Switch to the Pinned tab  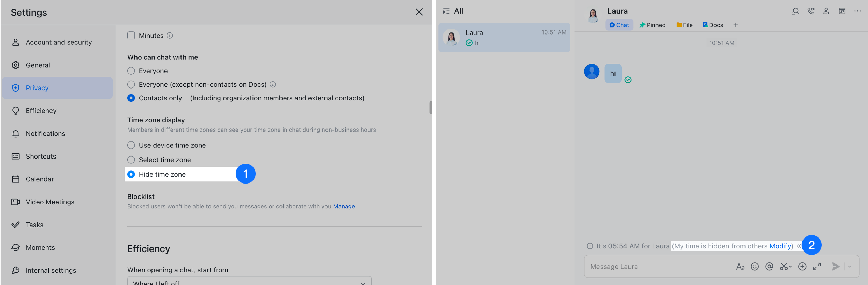point(652,25)
